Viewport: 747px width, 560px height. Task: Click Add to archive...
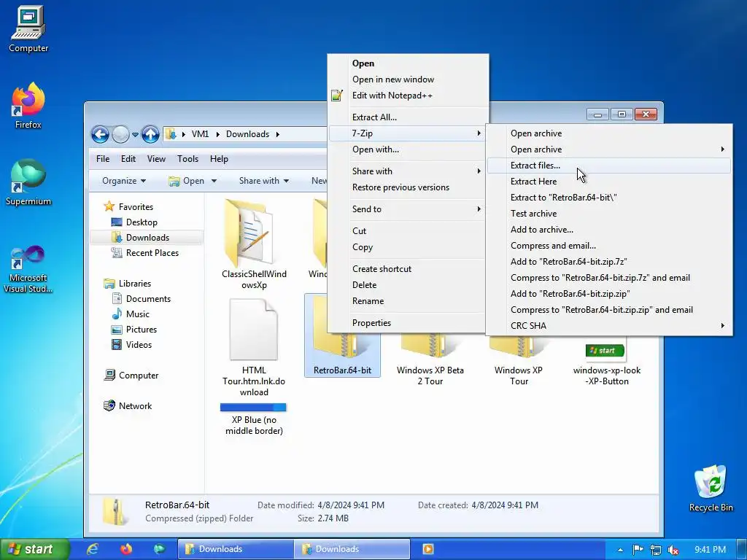tap(609, 230)
